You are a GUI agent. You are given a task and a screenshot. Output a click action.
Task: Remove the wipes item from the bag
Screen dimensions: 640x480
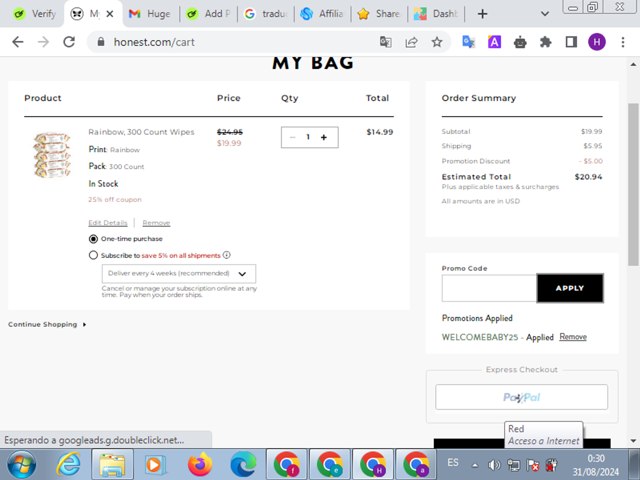click(156, 223)
